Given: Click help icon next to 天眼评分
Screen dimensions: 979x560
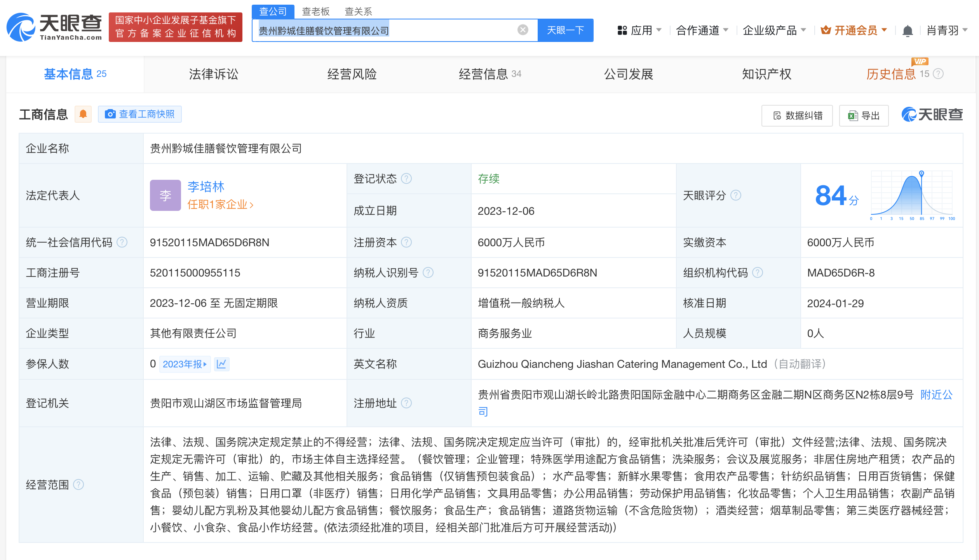Looking at the screenshot, I should (x=735, y=195).
